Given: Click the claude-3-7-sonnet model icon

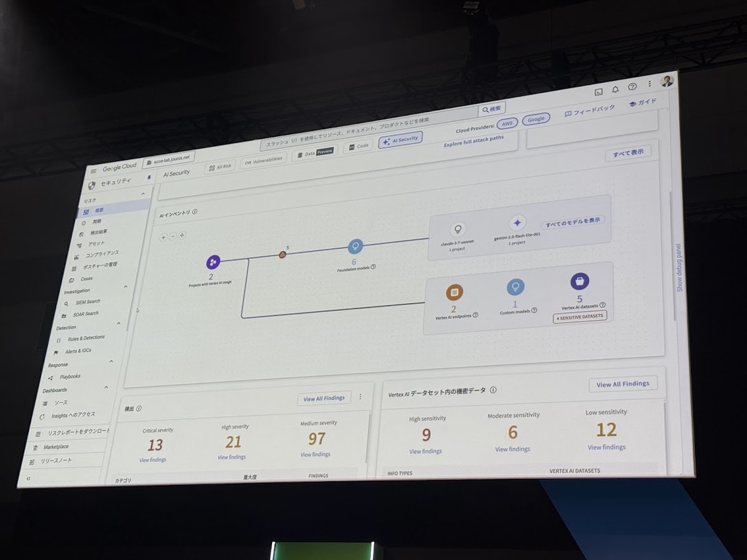Looking at the screenshot, I should (x=458, y=228).
